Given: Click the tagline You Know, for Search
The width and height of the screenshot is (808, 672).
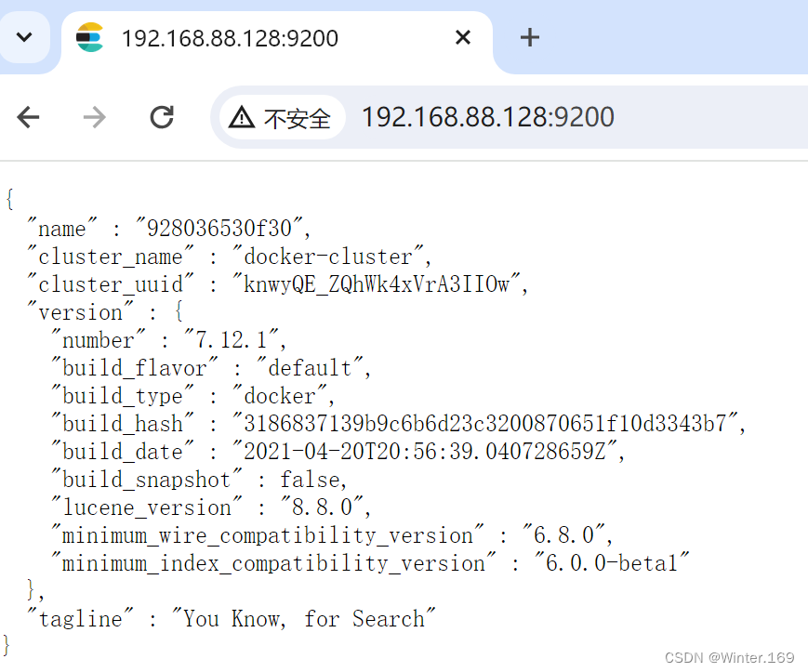Looking at the screenshot, I should (303, 618).
